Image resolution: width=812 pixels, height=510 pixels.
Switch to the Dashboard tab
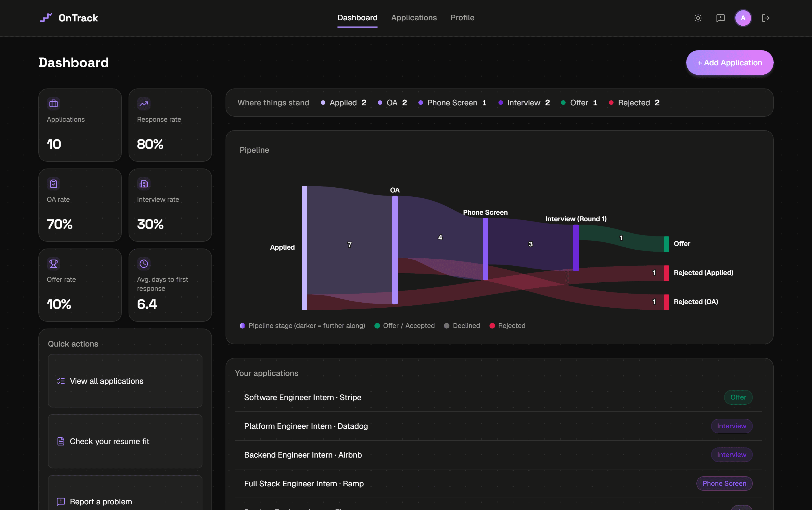click(357, 17)
